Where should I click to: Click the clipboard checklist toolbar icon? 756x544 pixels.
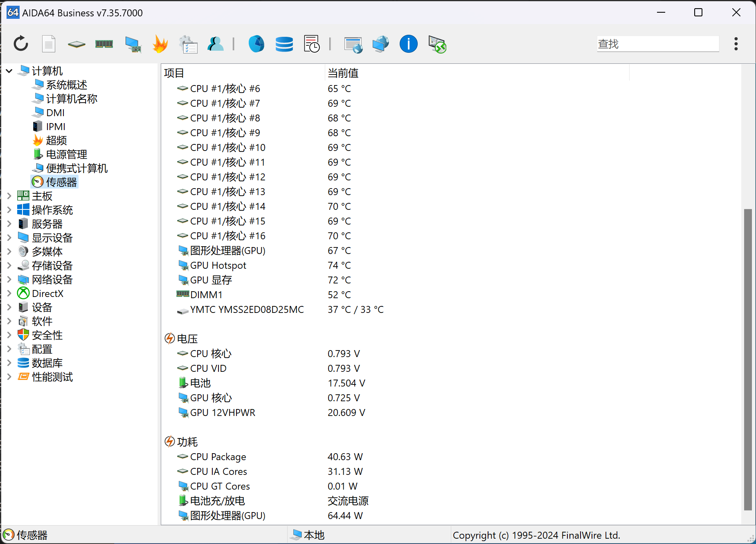[x=189, y=44]
